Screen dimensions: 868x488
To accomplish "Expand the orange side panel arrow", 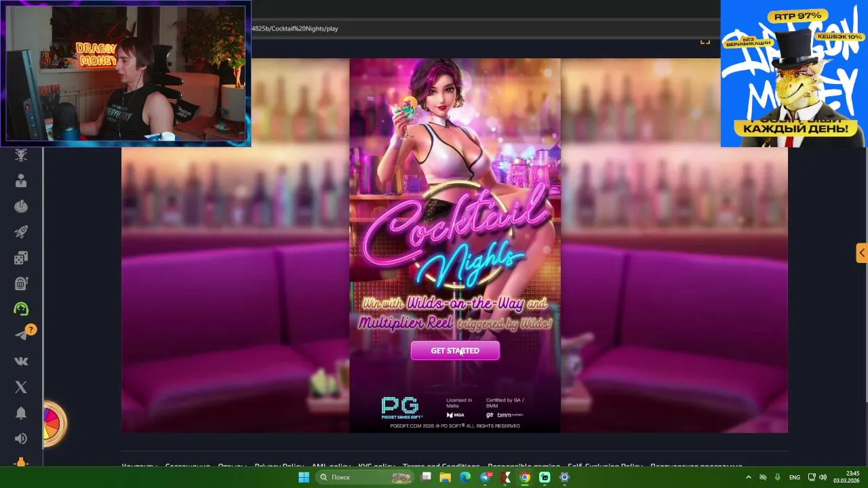I will click(x=861, y=253).
